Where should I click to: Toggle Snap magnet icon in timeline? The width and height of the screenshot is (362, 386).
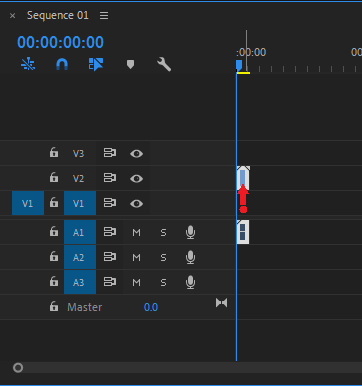point(62,64)
